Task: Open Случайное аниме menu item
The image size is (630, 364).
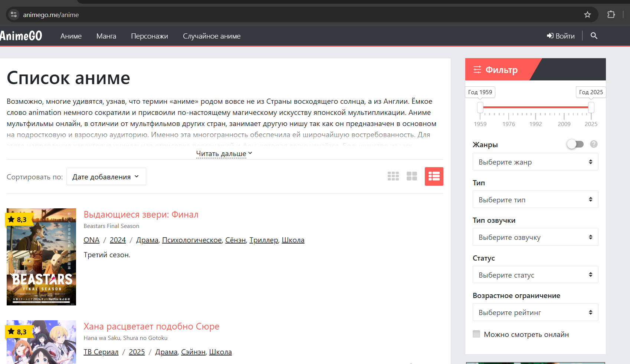Action: click(x=211, y=36)
